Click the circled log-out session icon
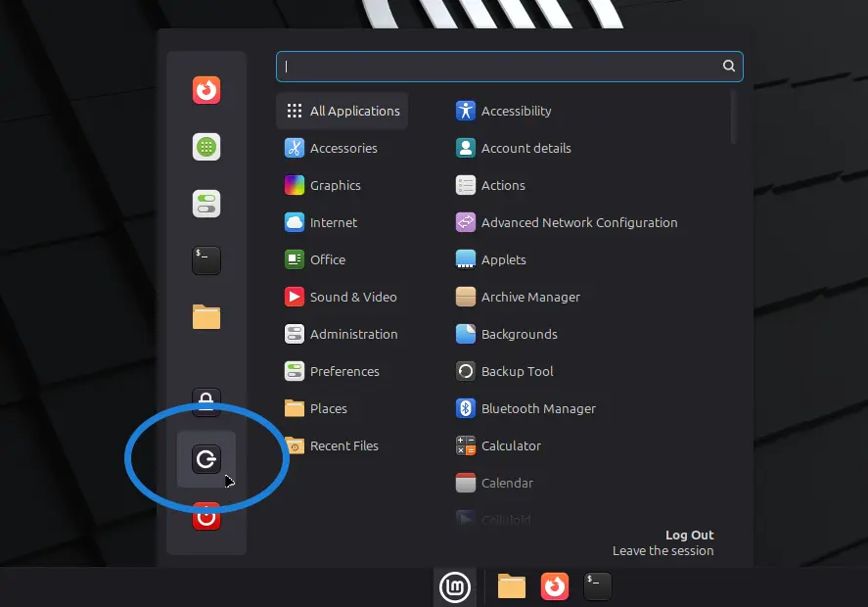 click(x=206, y=459)
